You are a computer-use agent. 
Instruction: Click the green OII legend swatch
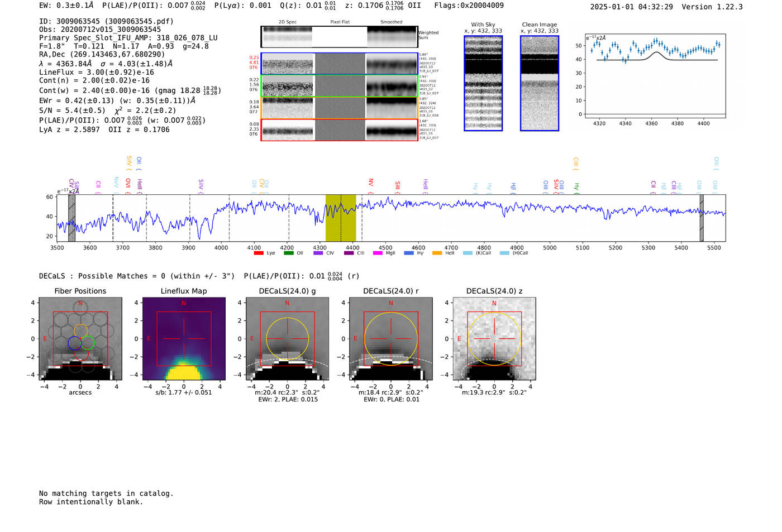tap(288, 253)
